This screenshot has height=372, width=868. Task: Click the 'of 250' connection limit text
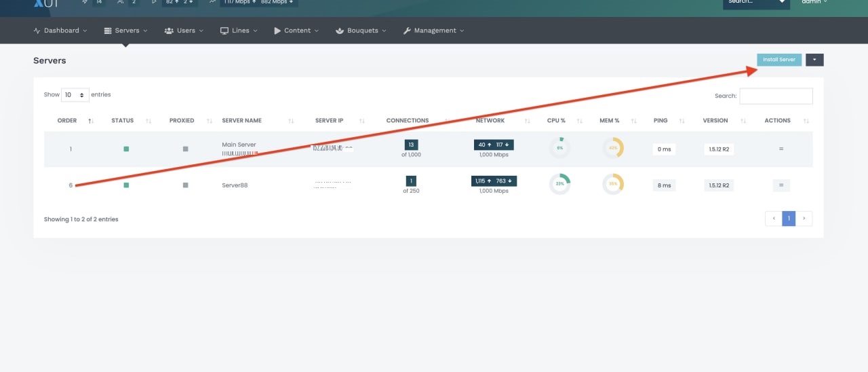[411, 191]
